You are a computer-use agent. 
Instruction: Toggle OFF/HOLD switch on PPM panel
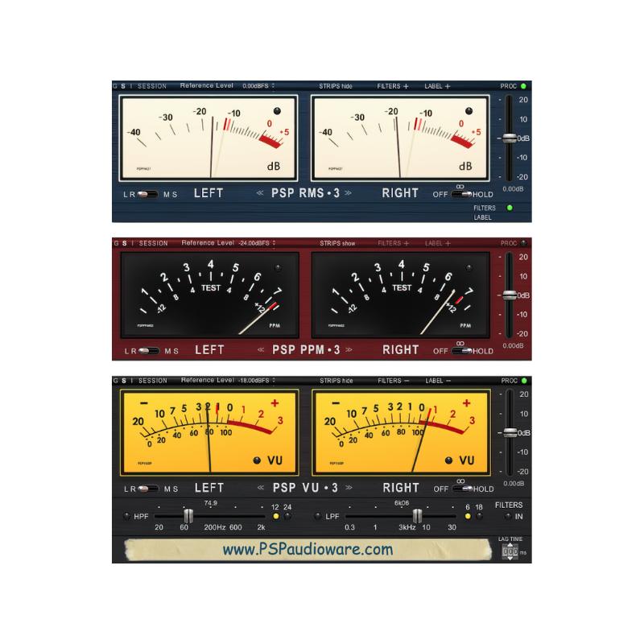coord(461,351)
